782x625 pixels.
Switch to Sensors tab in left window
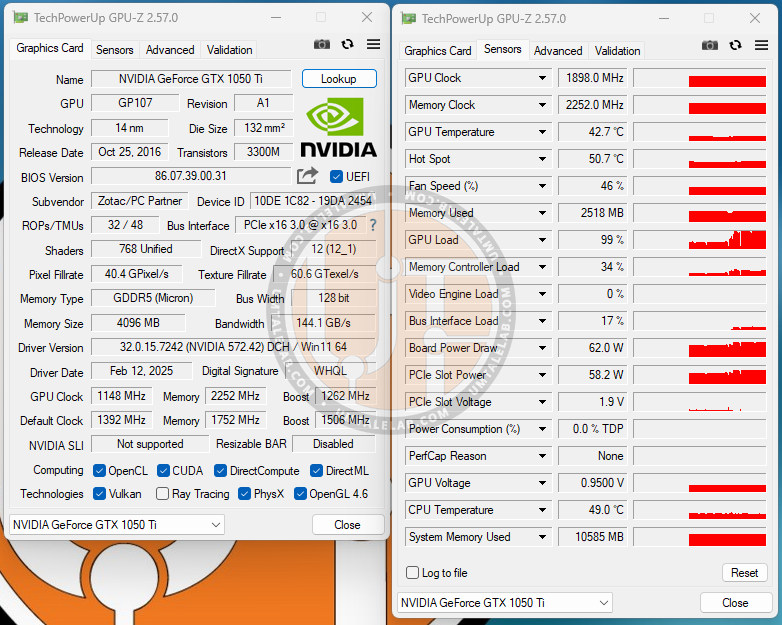click(x=115, y=50)
